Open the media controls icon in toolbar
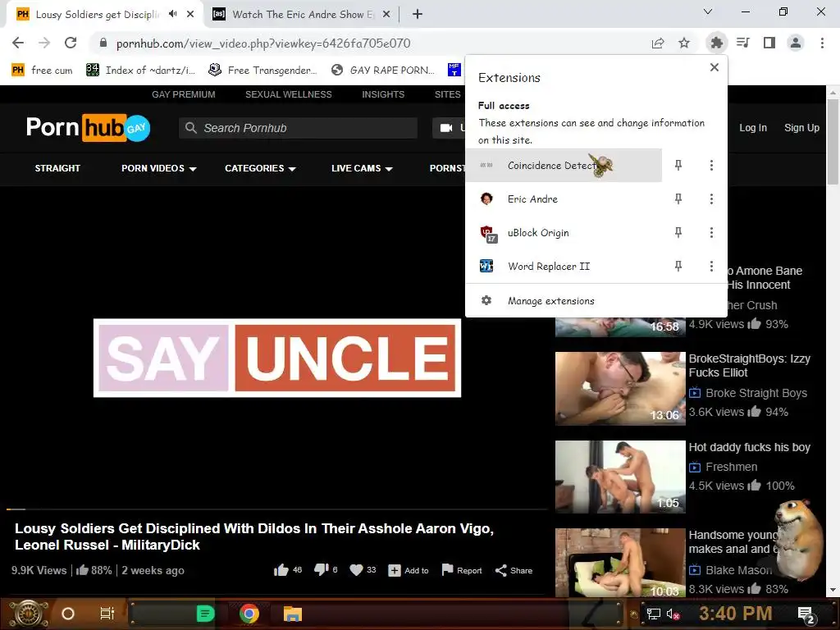This screenshot has height=630, width=840. [x=743, y=43]
